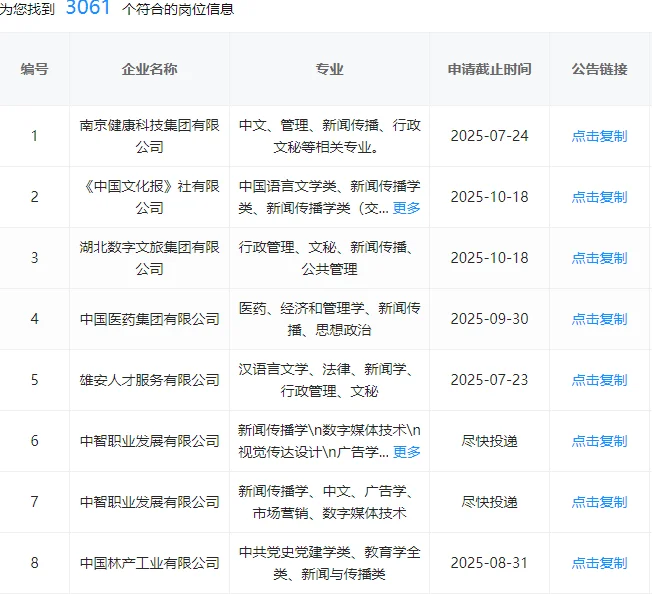Click the deadline 2025-07-24
652x594 pixels.
(489, 136)
